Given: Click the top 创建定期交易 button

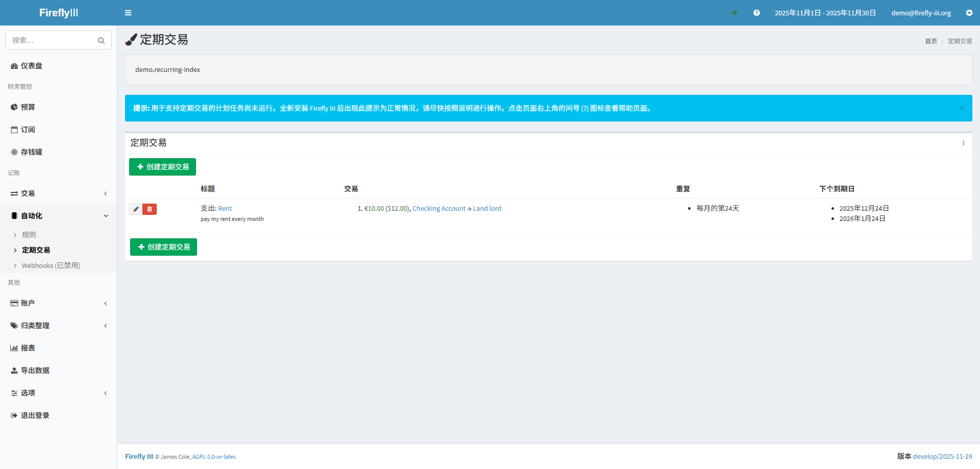Looking at the screenshot, I should coord(162,167).
